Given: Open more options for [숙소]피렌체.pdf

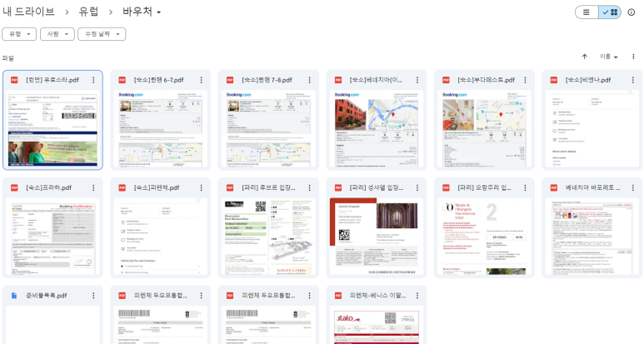Looking at the screenshot, I should [x=202, y=187].
